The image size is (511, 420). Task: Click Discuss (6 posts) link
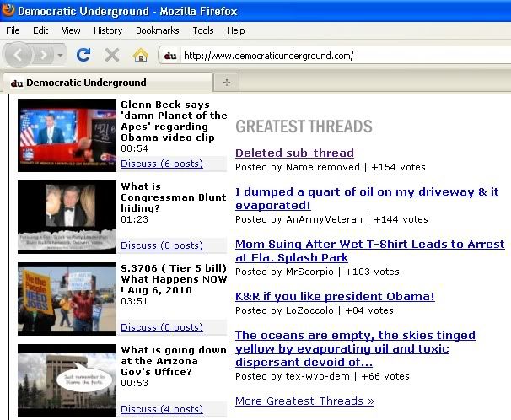click(162, 164)
